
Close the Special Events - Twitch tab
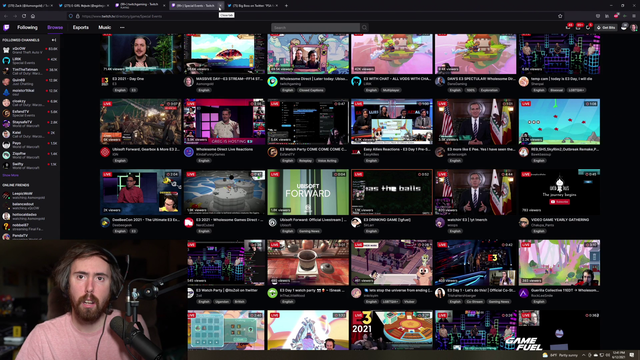220,6
